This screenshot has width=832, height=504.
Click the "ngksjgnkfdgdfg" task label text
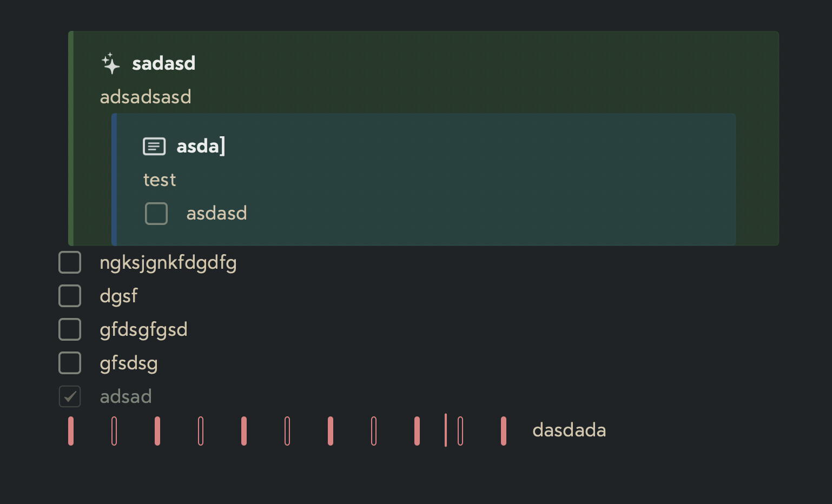coord(168,263)
